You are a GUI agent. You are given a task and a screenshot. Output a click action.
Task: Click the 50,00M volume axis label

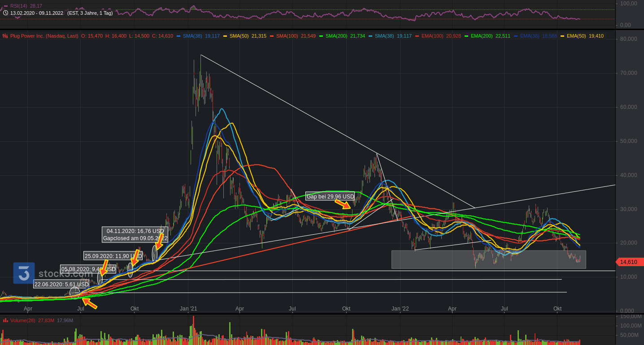(x=630, y=335)
